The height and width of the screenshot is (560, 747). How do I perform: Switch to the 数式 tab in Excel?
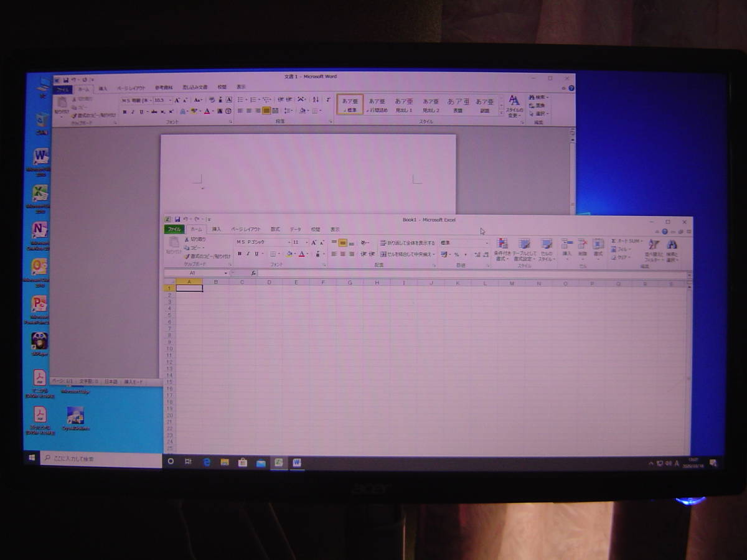tap(275, 230)
